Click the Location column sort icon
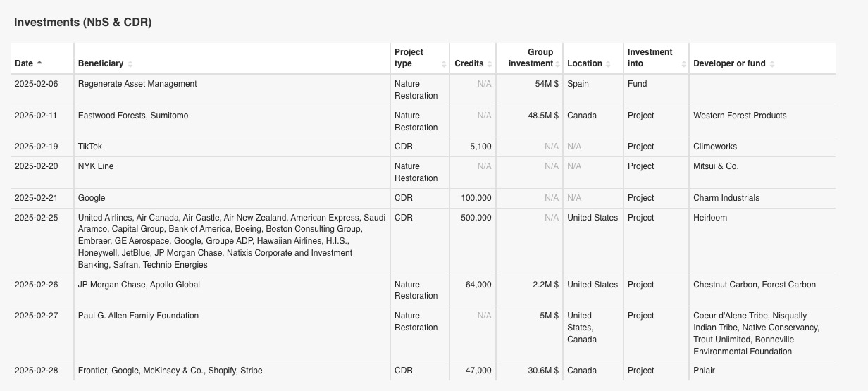This screenshot has height=391, width=868. click(609, 64)
